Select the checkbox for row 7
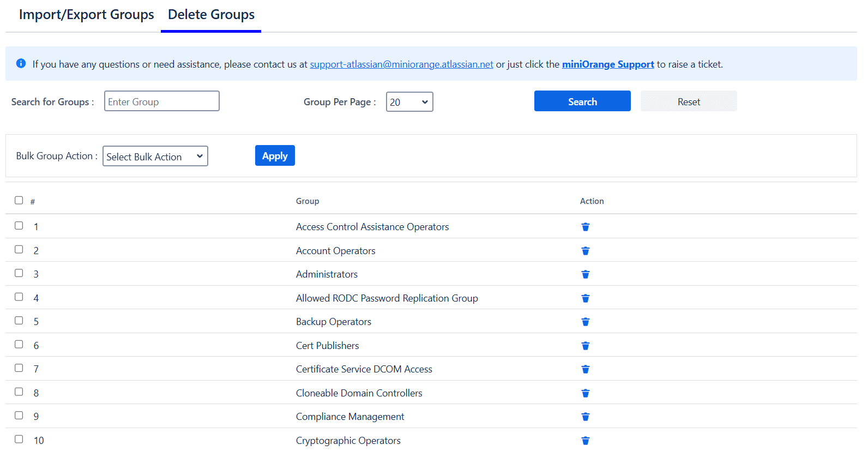868x451 pixels. point(19,368)
